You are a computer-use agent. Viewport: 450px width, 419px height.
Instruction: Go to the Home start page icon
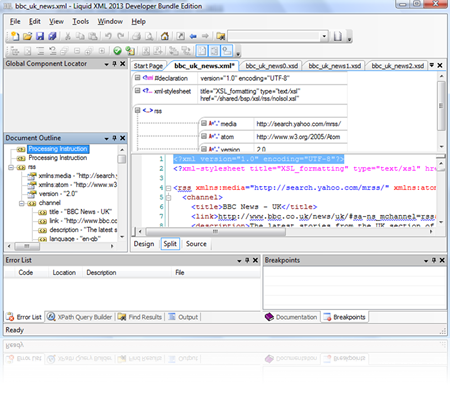165,36
